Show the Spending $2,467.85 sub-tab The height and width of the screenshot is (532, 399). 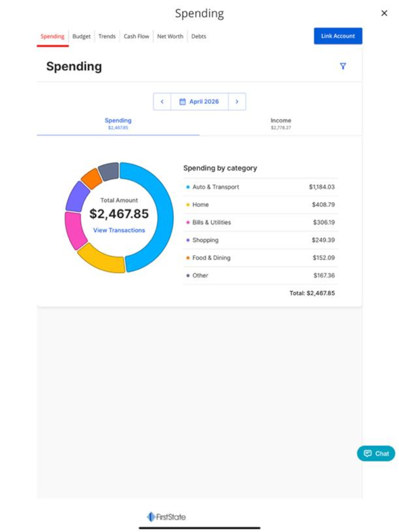pyautogui.click(x=118, y=124)
